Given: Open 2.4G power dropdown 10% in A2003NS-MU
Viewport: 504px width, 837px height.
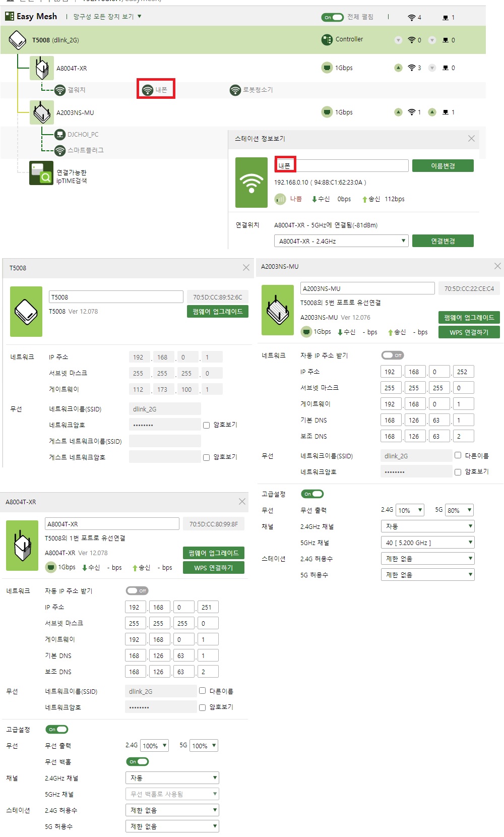Looking at the screenshot, I should 410,510.
